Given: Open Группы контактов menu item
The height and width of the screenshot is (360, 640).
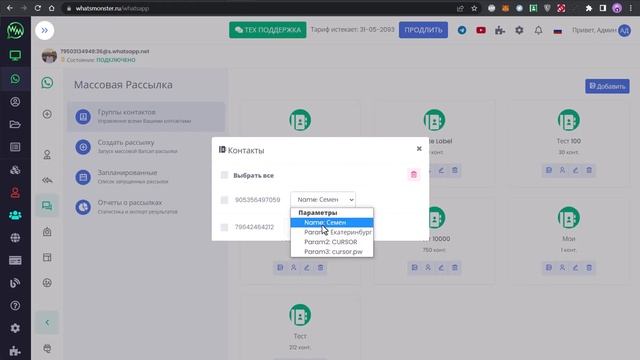Looking at the screenshot, I should click(146, 116).
